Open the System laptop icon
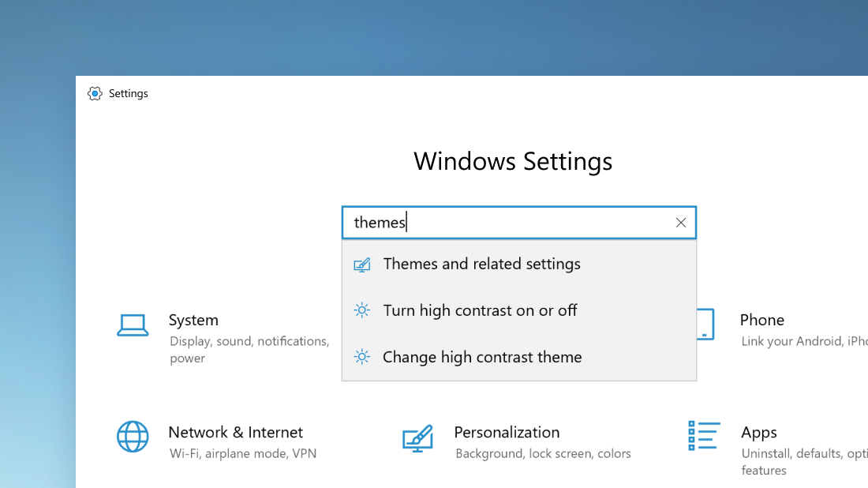This screenshot has width=868, height=488. (133, 325)
